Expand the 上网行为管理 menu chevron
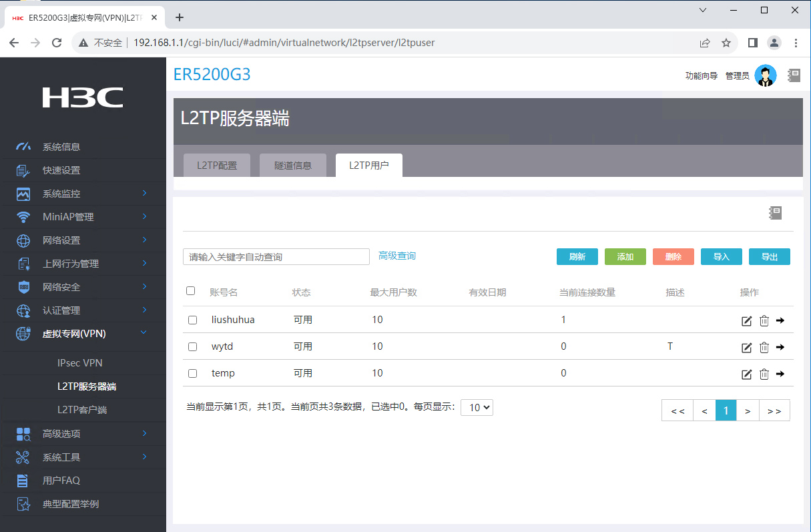 144,263
